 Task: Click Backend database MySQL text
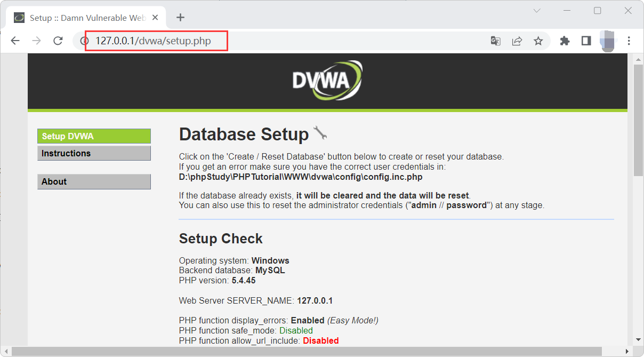click(232, 271)
